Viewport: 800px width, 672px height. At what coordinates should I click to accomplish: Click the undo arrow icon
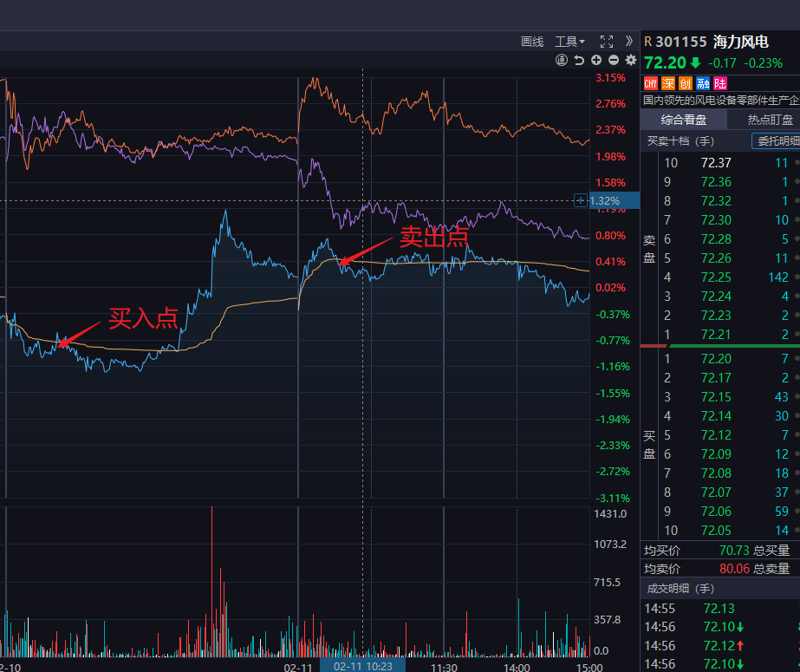[x=579, y=60]
